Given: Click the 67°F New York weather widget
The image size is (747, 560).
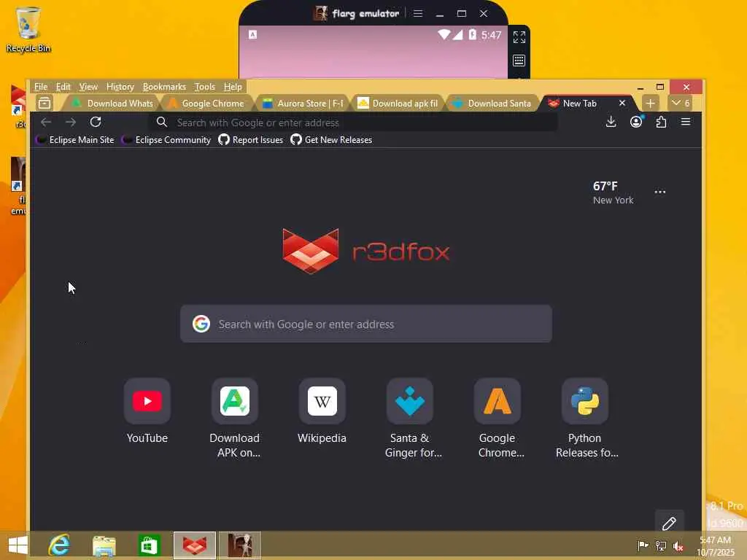Looking at the screenshot, I should (x=613, y=192).
